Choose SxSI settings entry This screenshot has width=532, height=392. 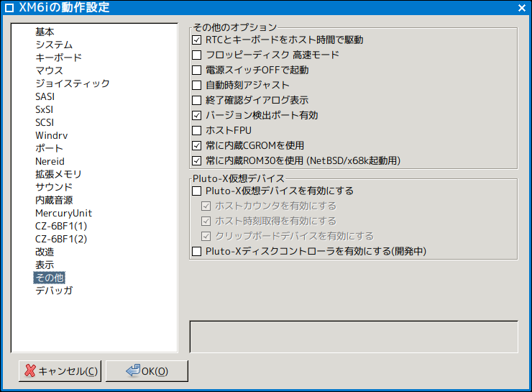[44, 109]
